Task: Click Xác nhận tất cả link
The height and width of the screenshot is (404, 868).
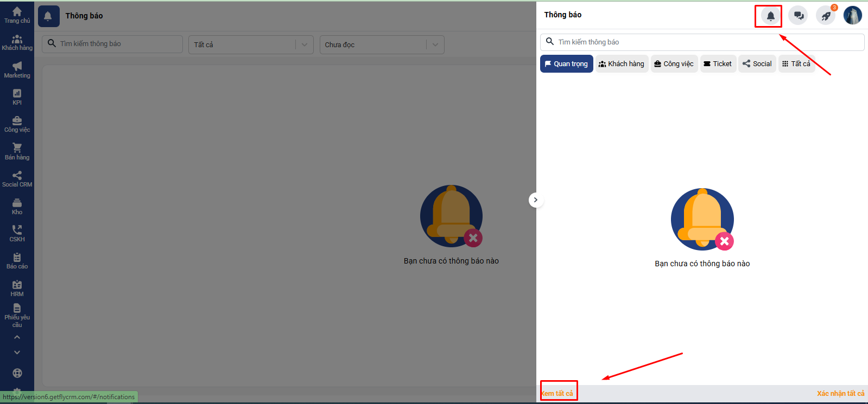Action: (x=840, y=393)
